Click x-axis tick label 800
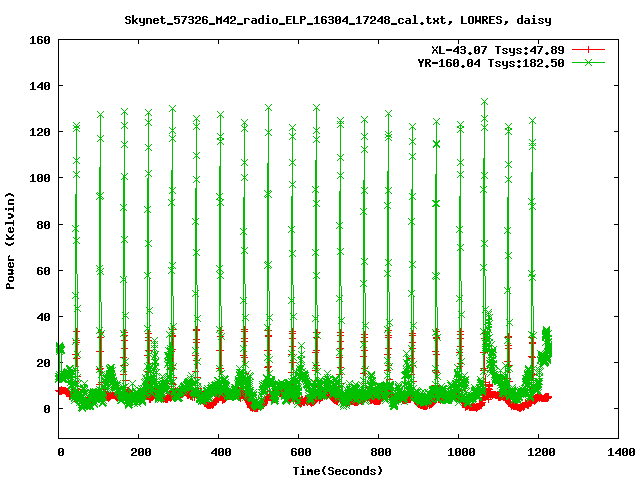 381,452
